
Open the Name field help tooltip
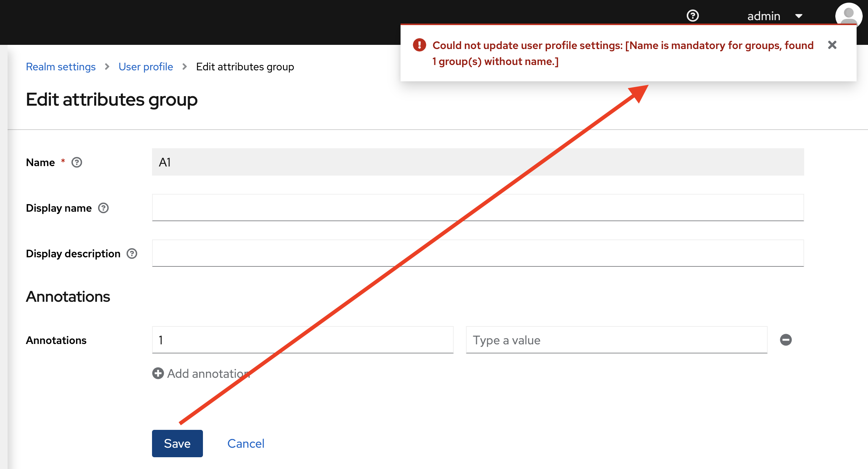[76, 162]
